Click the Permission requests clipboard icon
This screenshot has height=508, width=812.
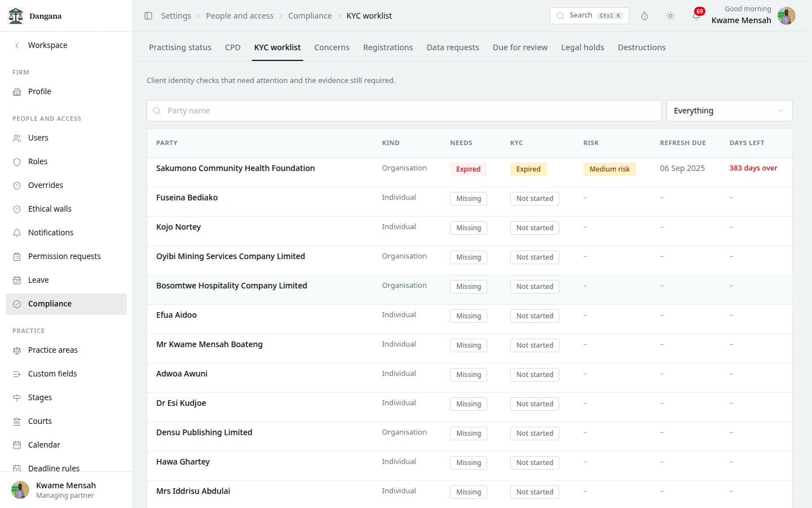(17, 256)
